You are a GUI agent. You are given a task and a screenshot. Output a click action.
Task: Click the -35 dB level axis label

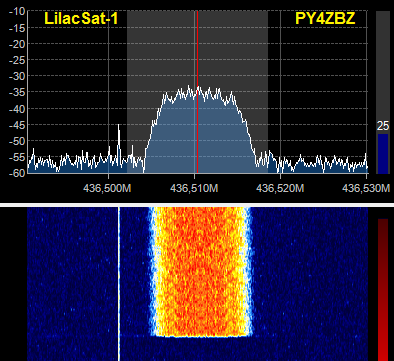[x=17, y=92]
